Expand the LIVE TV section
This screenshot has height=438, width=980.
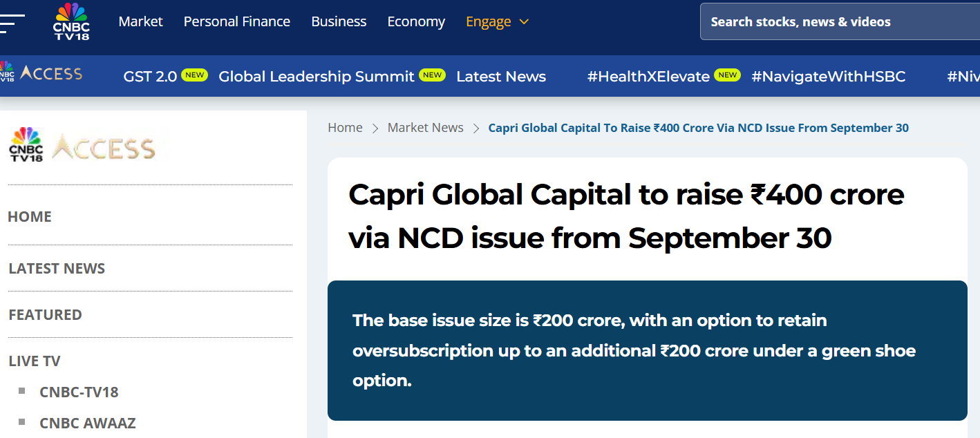pyautogui.click(x=33, y=361)
